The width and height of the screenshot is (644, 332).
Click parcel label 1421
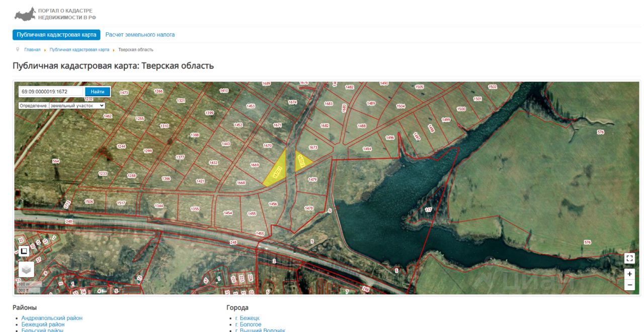point(200,181)
